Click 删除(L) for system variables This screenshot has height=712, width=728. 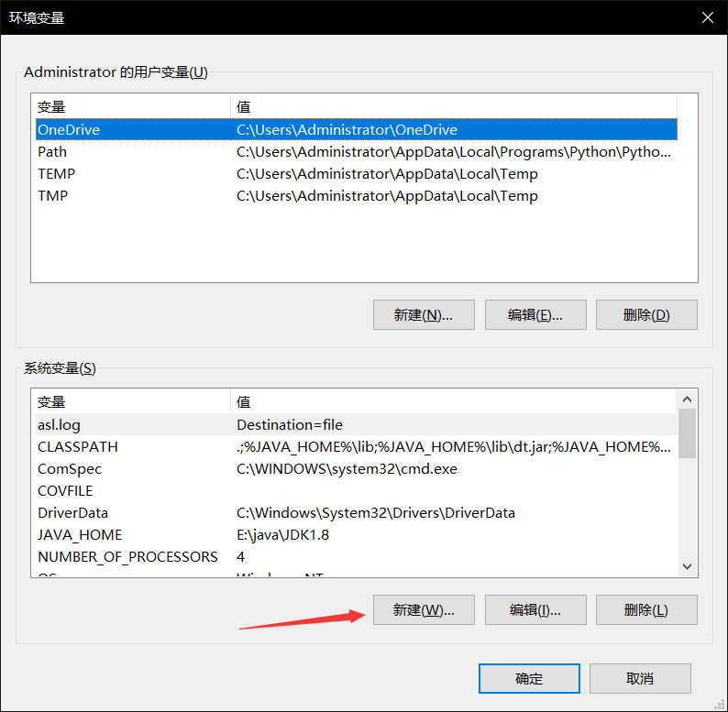pos(646,610)
